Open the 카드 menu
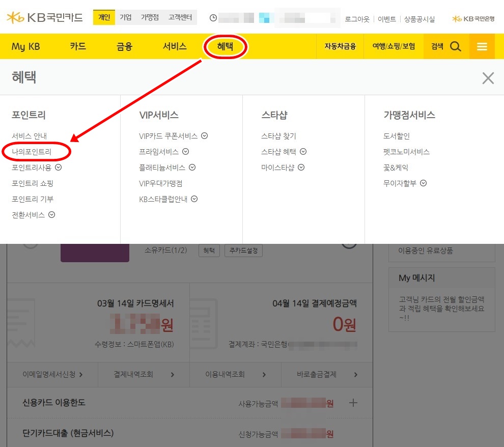The image size is (504, 447). pos(78,46)
